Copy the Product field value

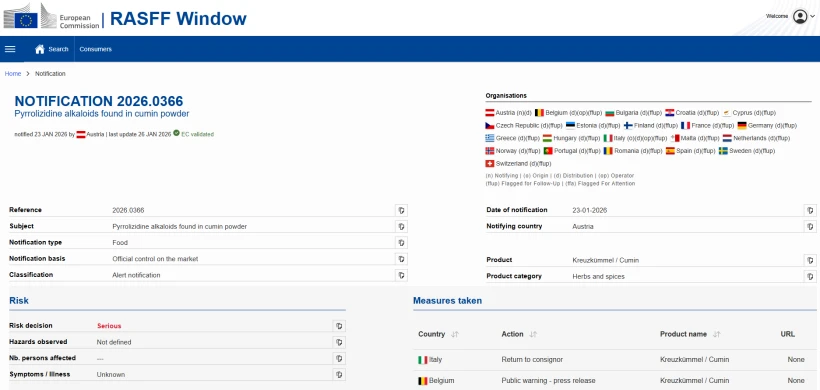[810, 260]
